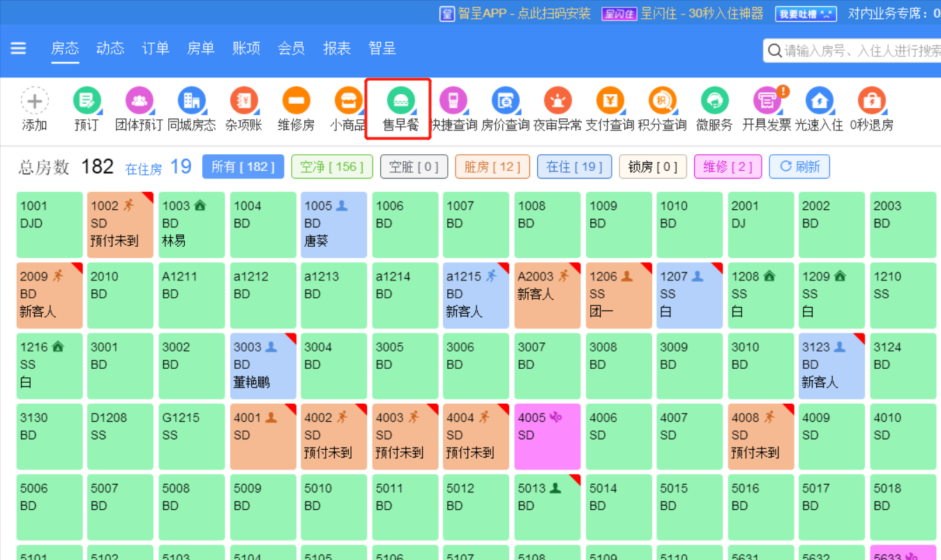Open the 快捷查询 icon
Viewport: 941px width, 560px height.
pyautogui.click(x=453, y=101)
